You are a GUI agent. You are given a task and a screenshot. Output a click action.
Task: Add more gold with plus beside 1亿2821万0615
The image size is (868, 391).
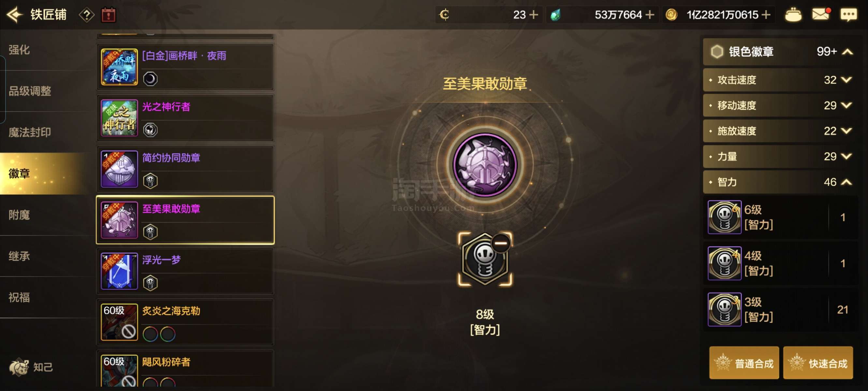[766, 14]
